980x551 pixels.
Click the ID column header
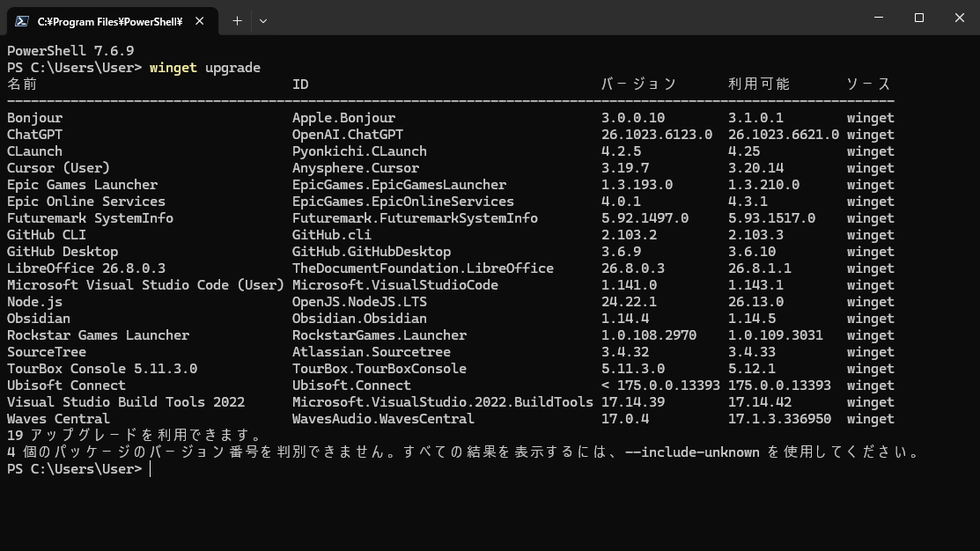point(300,84)
